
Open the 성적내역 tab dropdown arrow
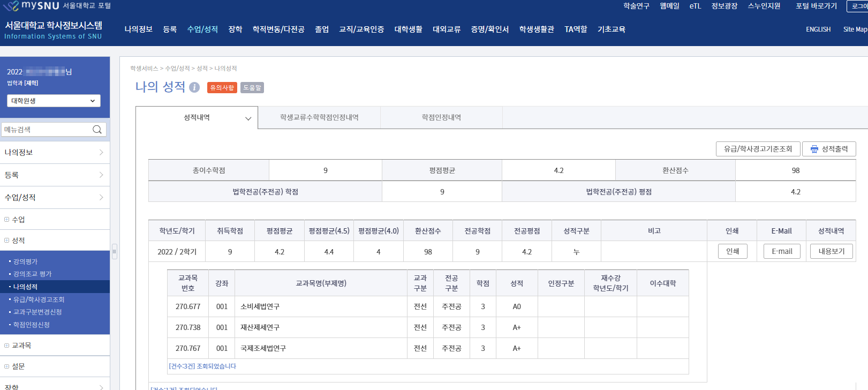[248, 118]
